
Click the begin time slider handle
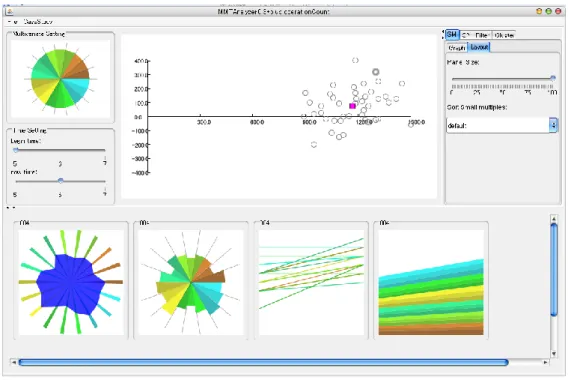click(16, 150)
